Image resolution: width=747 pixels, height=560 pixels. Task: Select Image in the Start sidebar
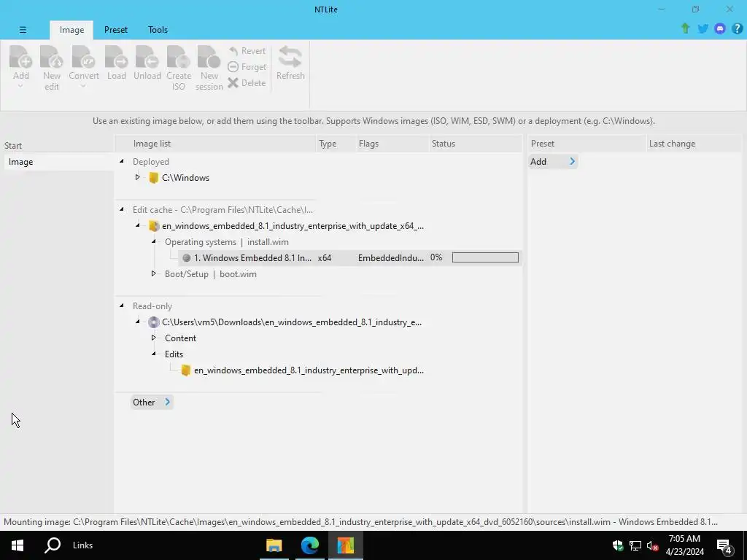coord(58,162)
